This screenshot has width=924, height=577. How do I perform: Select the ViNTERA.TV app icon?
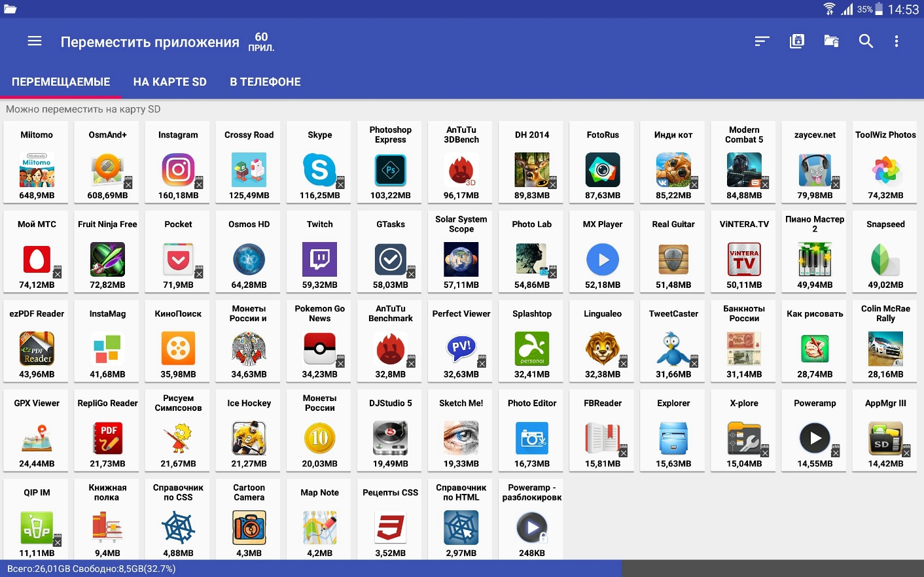tap(744, 260)
